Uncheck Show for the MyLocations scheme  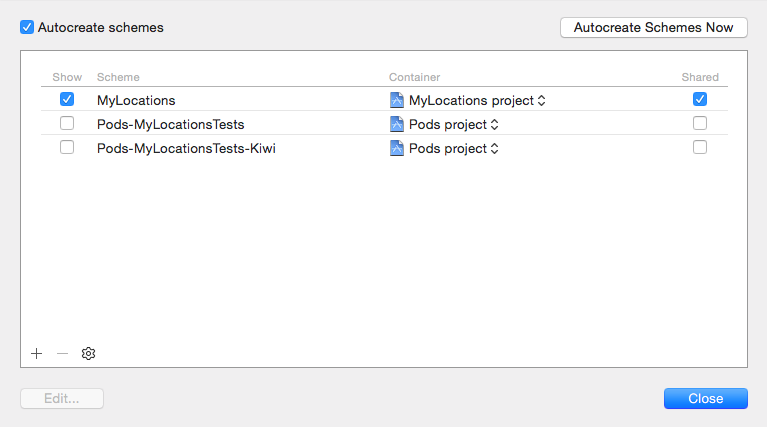coord(67,99)
